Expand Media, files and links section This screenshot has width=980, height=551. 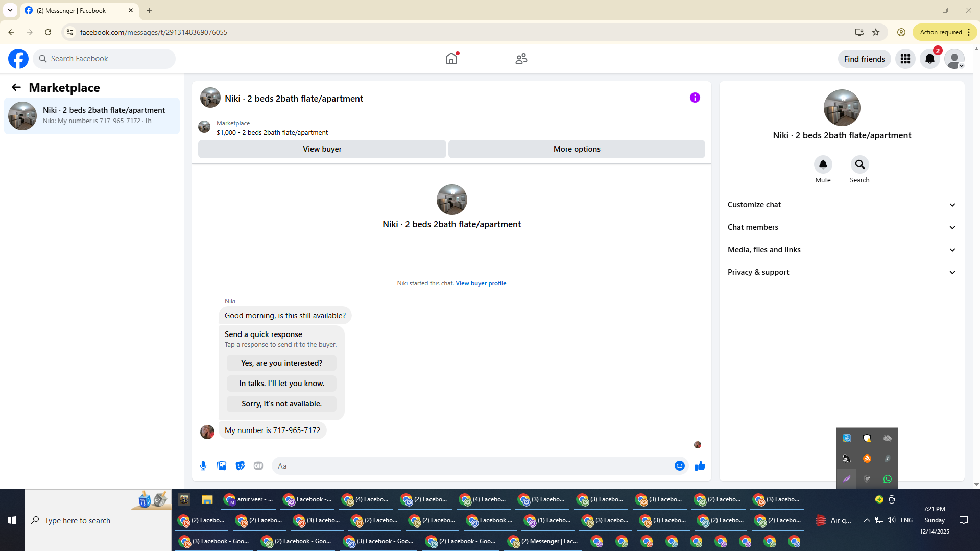tap(842, 250)
